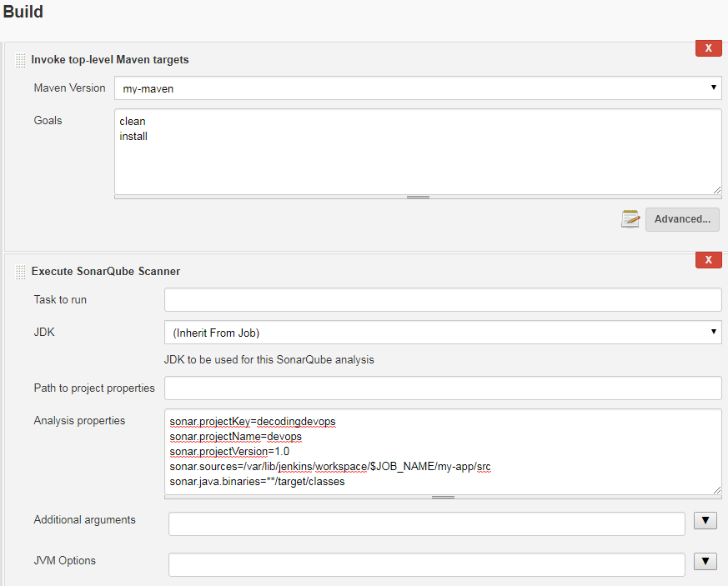The image size is (728, 586).
Task: Open the Maven Version dropdown
Action: [418, 88]
